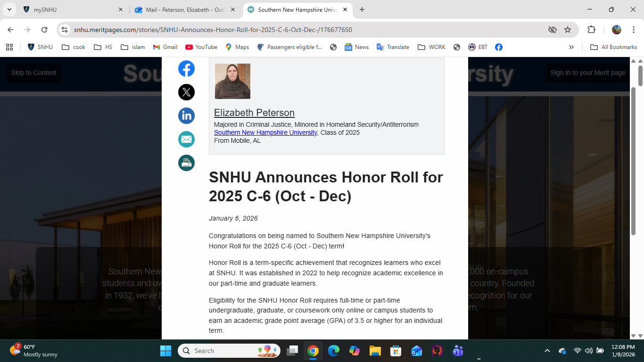Share story on Facebook icon
Screen dimensions: 644x362
[186, 69]
